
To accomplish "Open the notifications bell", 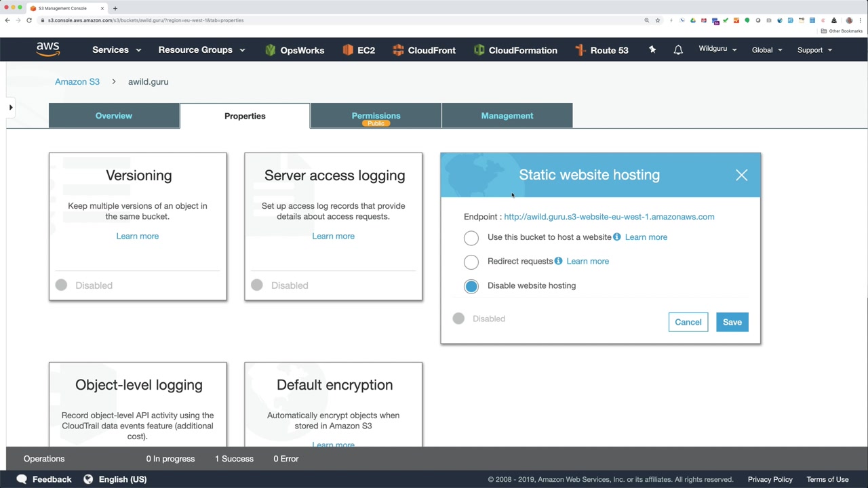I will (678, 49).
